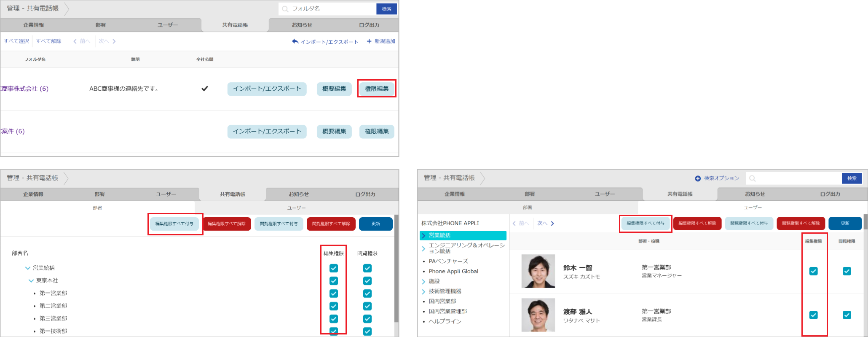Toggle 閲覧権限 checkbox for 渡部 雅人
868x337 pixels.
847,315
